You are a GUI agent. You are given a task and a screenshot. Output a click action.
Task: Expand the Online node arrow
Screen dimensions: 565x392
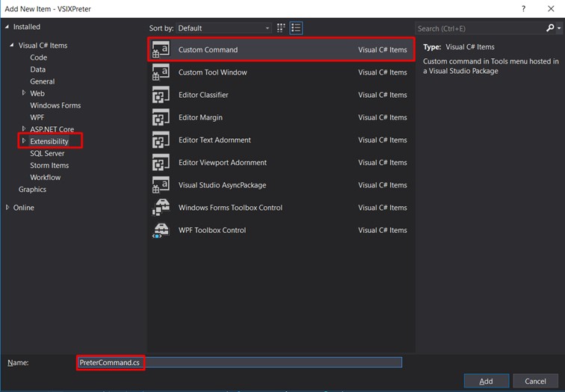pos(7,208)
